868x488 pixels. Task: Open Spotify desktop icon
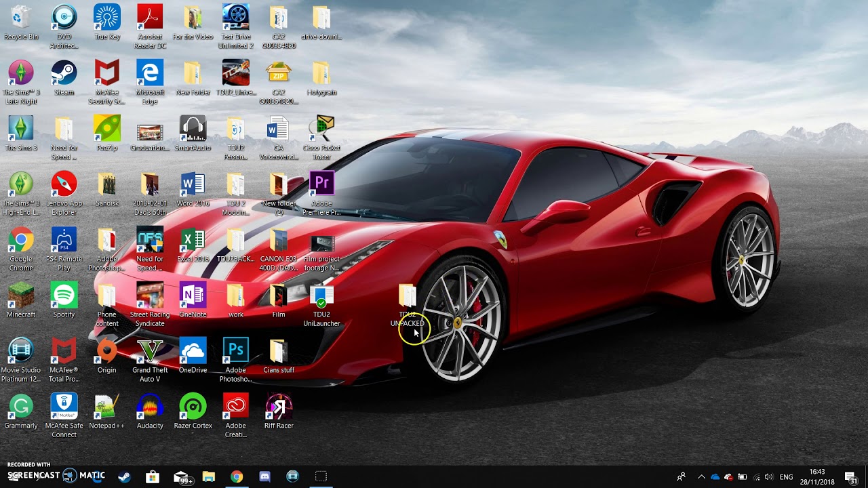(64, 300)
